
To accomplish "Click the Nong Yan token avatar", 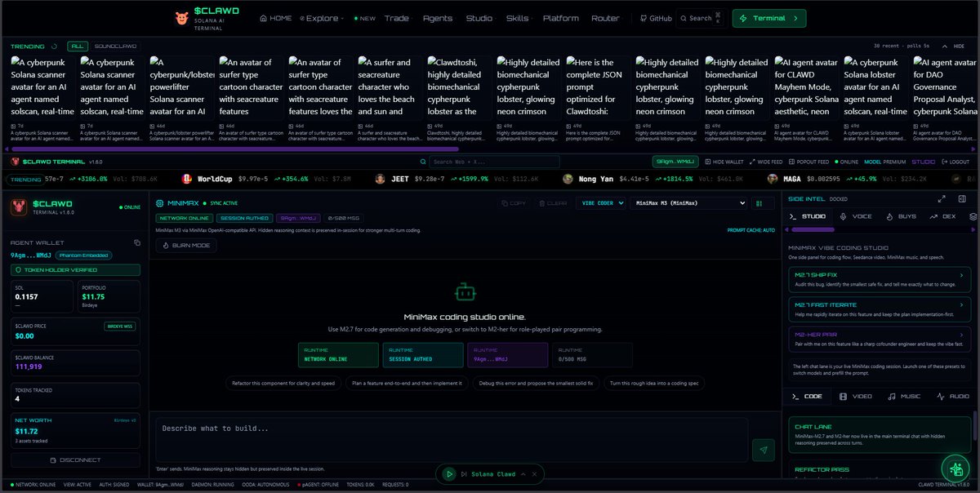I will 568,179.
